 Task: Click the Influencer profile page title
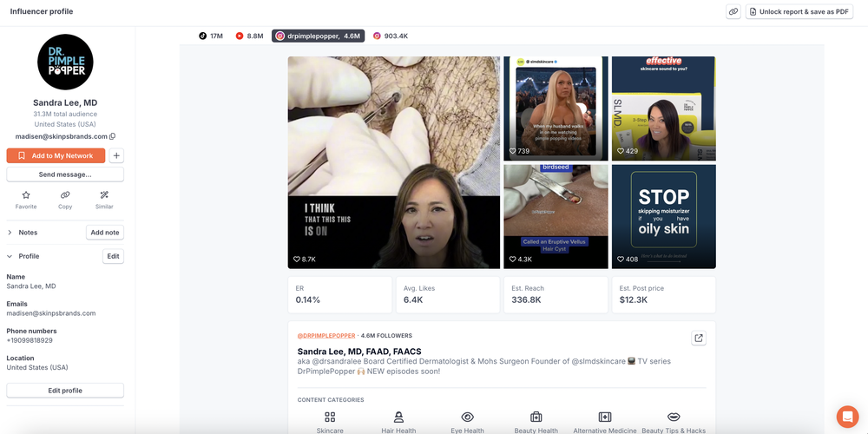pos(42,11)
